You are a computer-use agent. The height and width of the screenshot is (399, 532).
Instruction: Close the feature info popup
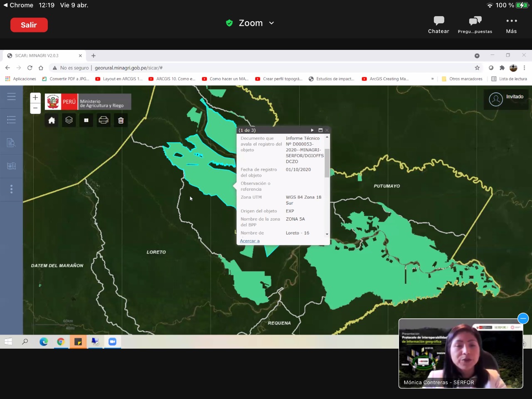tap(327, 130)
